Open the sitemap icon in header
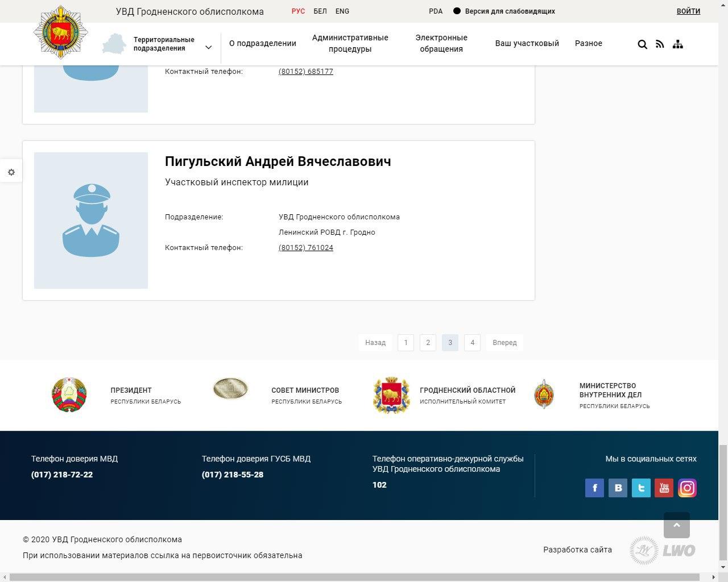This screenshot has width=728, height=582. click(x=677, y=44)
